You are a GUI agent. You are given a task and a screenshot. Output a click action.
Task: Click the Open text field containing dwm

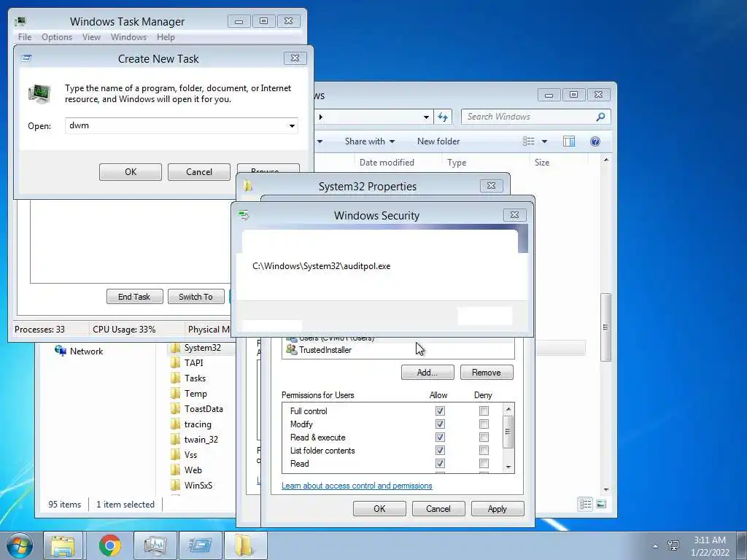(182, 125)
